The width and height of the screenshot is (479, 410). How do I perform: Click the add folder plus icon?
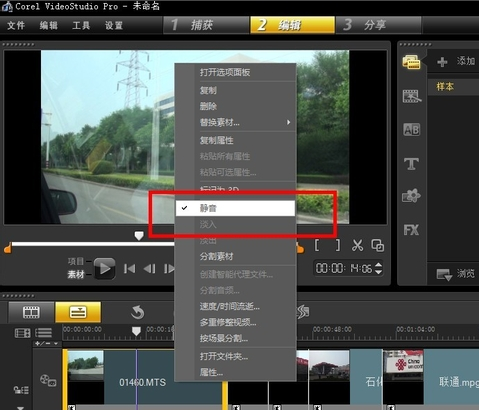click(x=442, y=62)
